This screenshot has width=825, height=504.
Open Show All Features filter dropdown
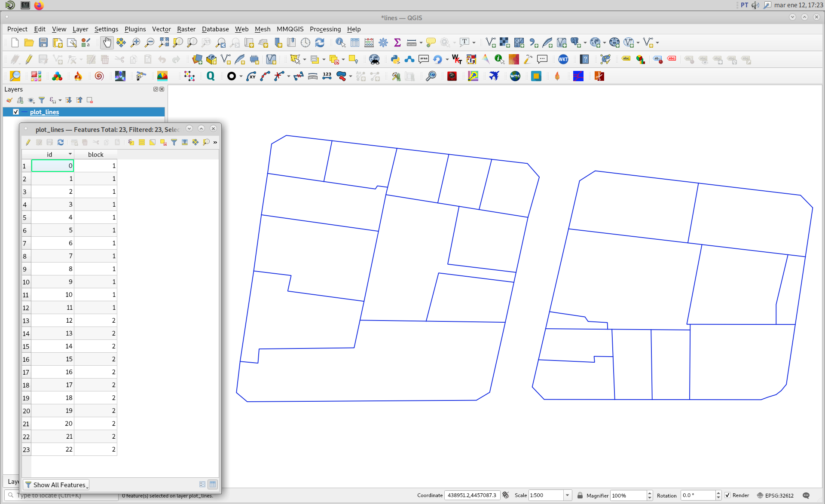pyautogui.click(x=56, y=485)
